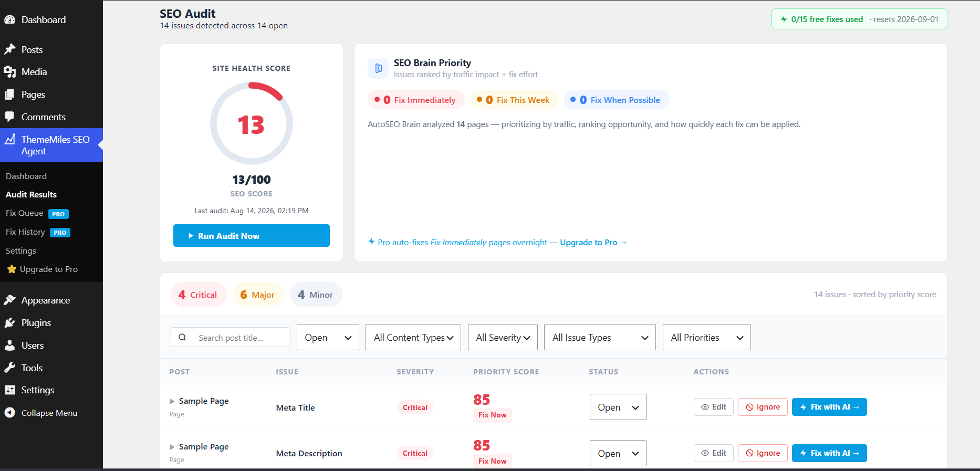Open Fix History submenu item
This screenshot has height=471, width=980.
point(25,232)
